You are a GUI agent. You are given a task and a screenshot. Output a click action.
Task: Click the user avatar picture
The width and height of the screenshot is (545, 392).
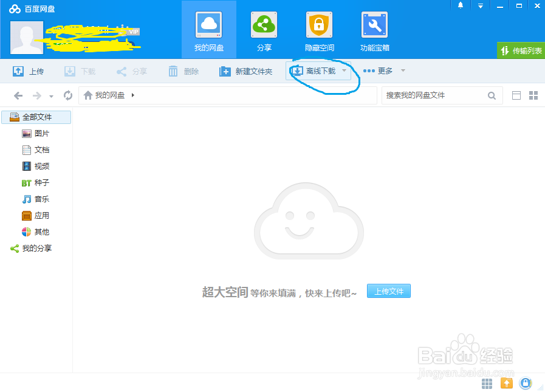coord(27,38)
